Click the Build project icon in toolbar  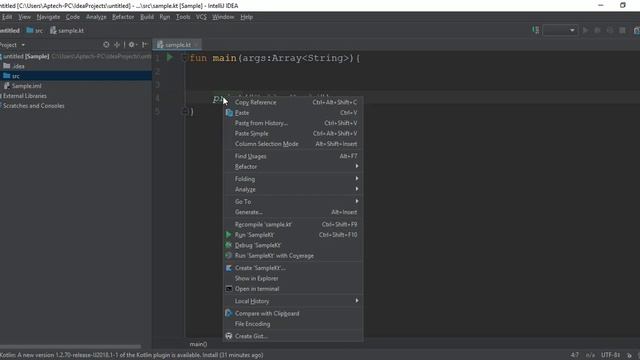(x=536, y=30)
